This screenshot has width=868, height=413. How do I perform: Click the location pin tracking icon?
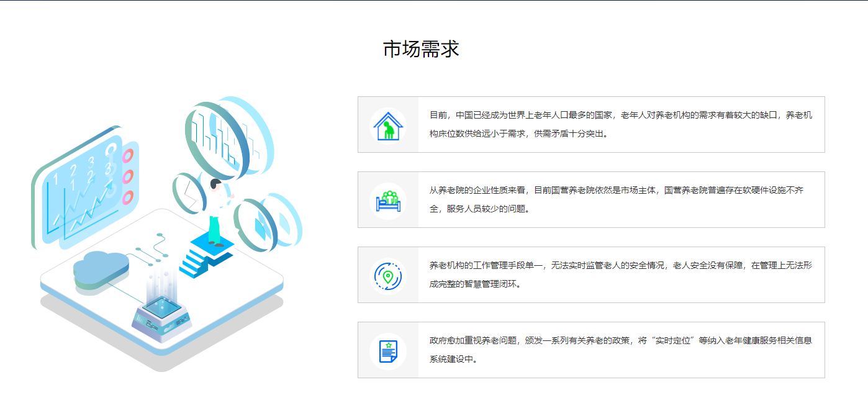click(x=388, y=275)
